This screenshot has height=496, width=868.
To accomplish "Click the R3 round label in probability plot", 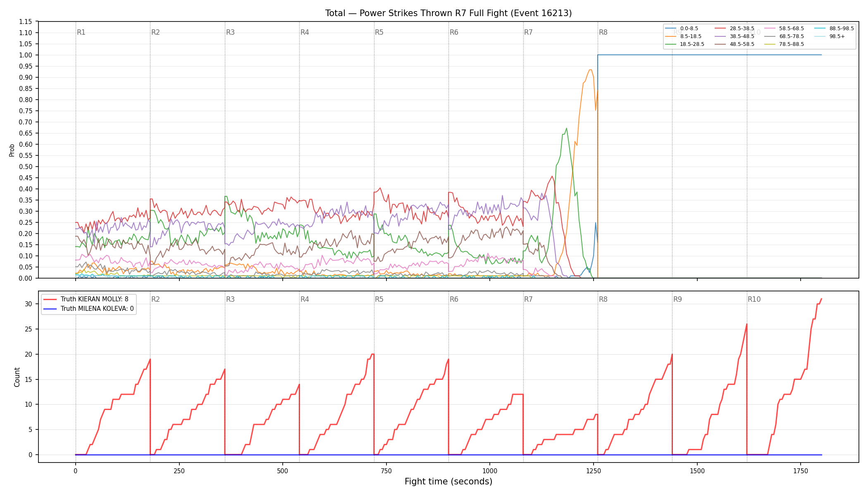I will [x=230, y=32].
